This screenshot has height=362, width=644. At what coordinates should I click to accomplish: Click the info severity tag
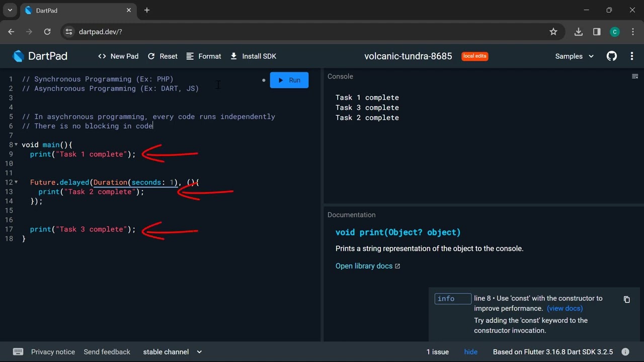[453, 299]
